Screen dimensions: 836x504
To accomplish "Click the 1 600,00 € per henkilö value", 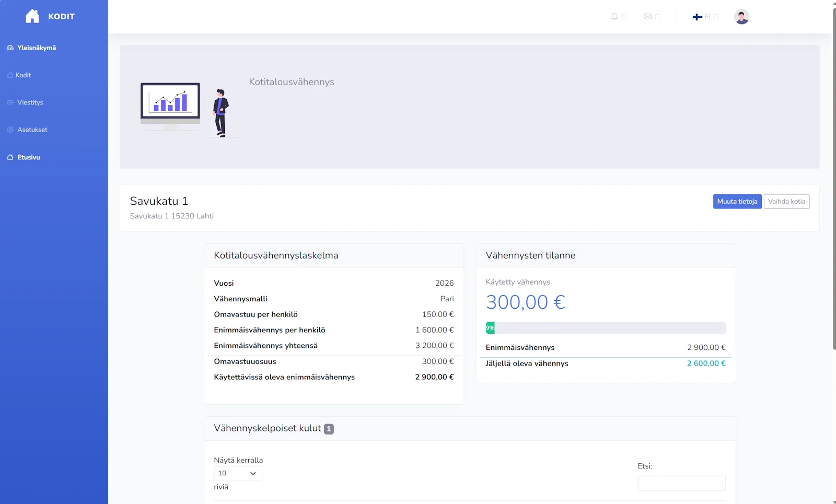I will [435, 330].
